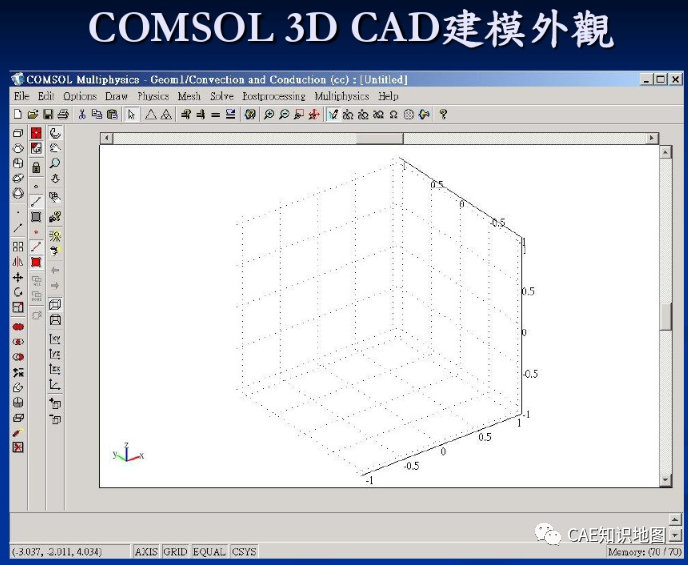Click the Union red overlapping circles icon
Viewport: 688px width, 565px height.
(18, 327)
